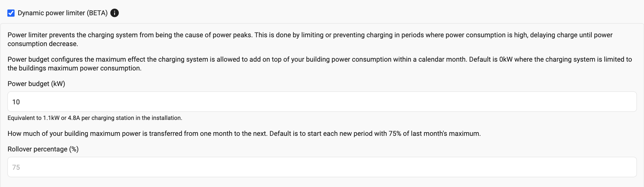Click the info icon beside Dynamic power limiter

(x=115, y=13)
